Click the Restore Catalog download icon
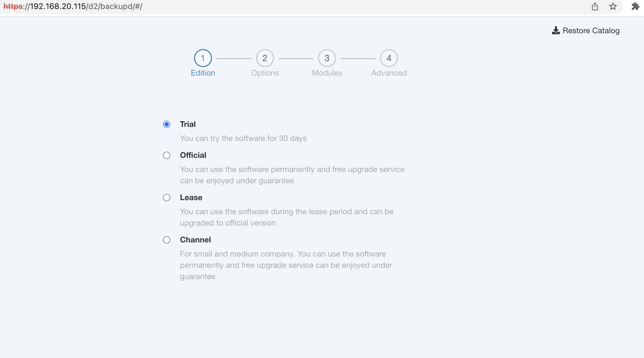Screen dimensions: 644x358 [556, 30]
